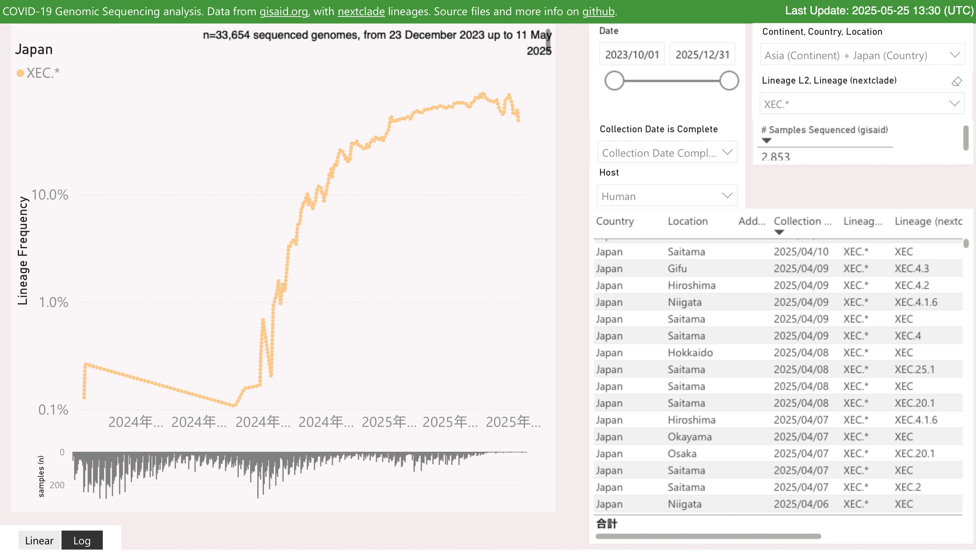Switch chart scale to Log
Viewport: 976px width, 560px height.
[82, 540]
